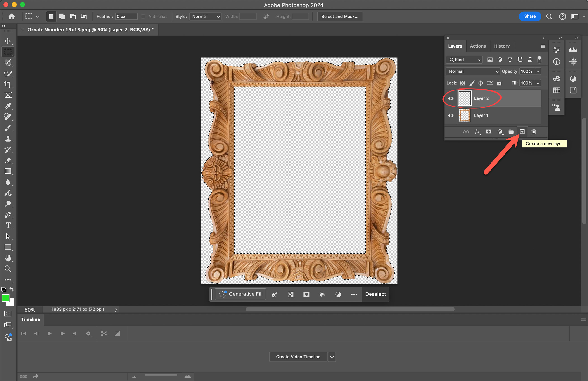Click the green foreground color swatch
This screenshot has height=381, width=588.
pyautogui.click(x=6, y=298)
